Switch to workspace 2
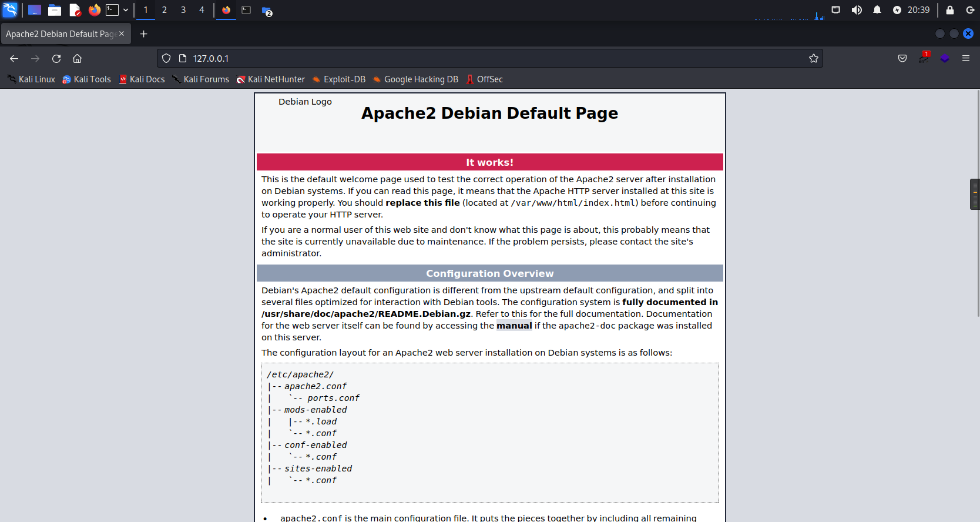Viewport: 980px width, 522px height. [165, 10]
